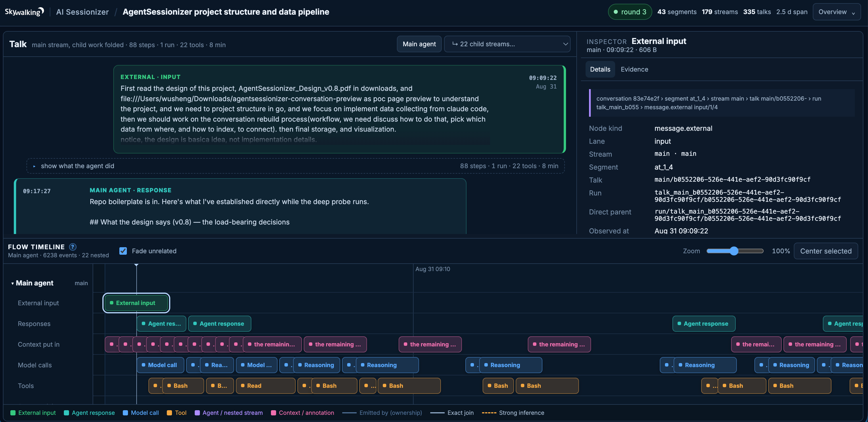This screenshot has height=422, width=868.
Task: Open the 22 child streams dropdown
Action: [507, 44]
